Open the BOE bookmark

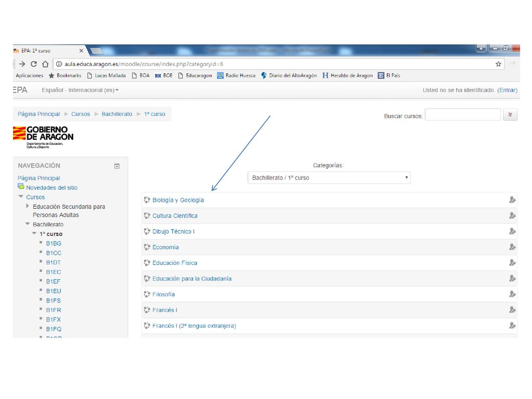click(x=164, y=75)
